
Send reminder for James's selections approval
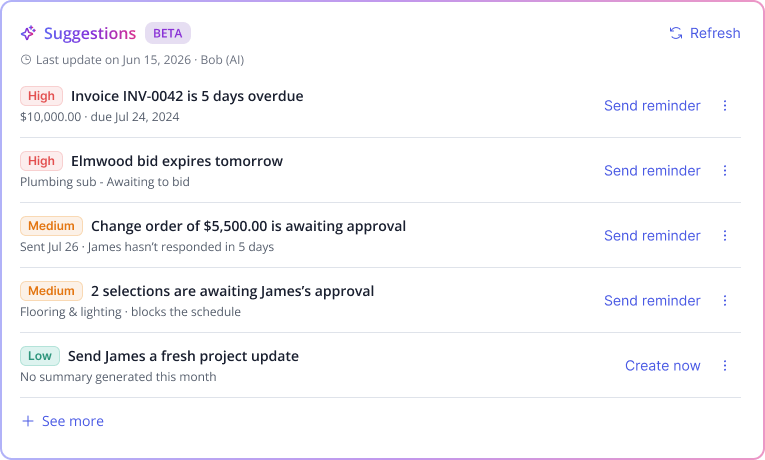point(652,300)
